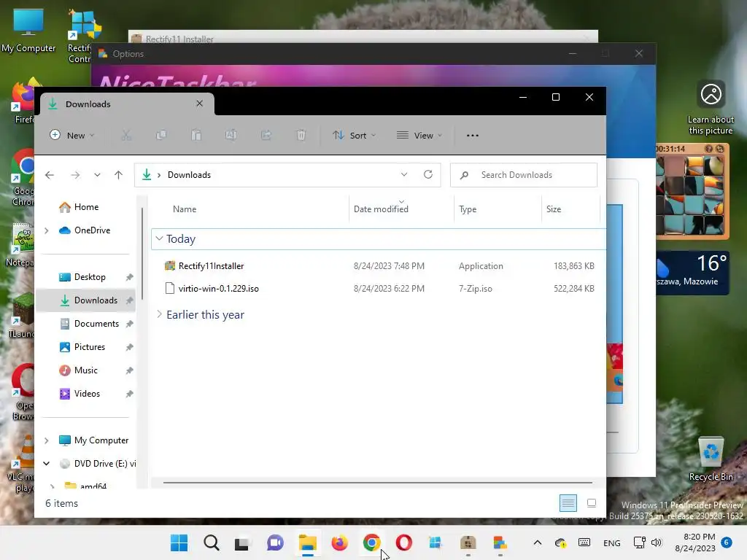Screen dimensions: 747x560
Task: Expand the Earlier this year group
Action: pos(159,314)
